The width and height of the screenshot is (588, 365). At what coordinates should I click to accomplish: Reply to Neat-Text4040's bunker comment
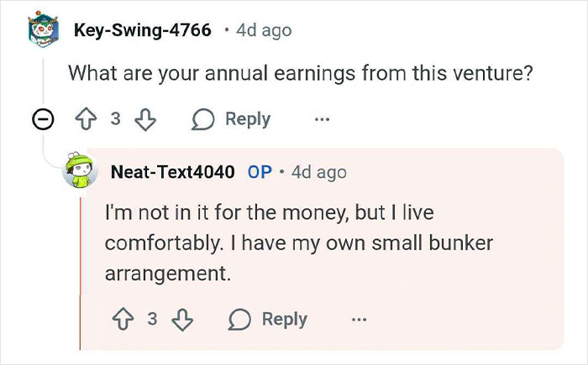270,319
